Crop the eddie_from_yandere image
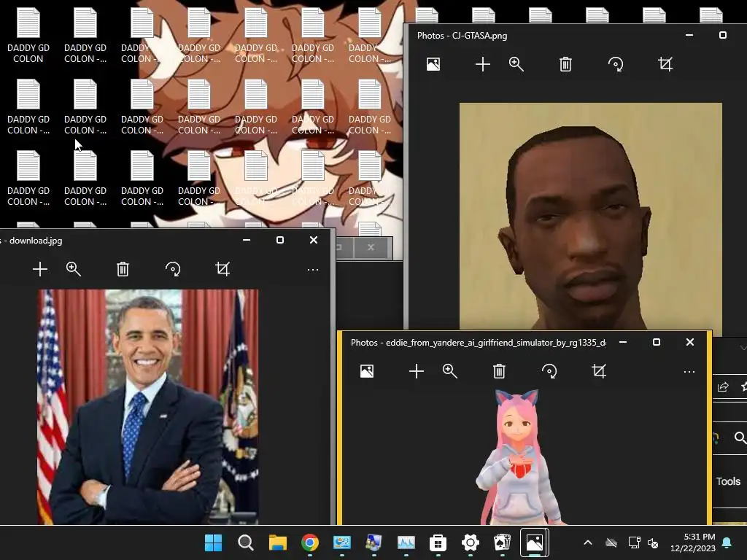Screen dimensions: 747x560 click(x=599, y=371)
